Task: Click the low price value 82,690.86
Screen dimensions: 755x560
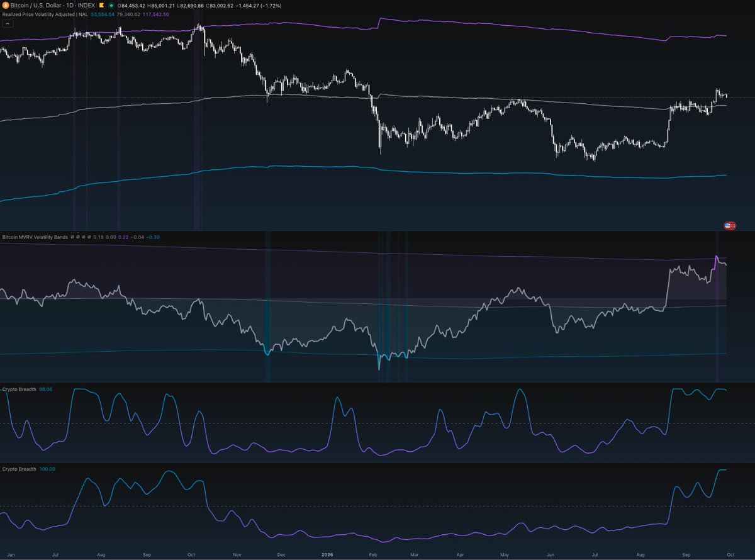Action: pos(191,5)
